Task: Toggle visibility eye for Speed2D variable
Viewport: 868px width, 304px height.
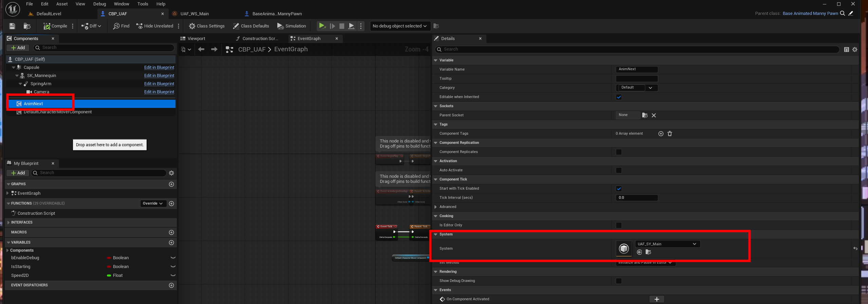Action: [x=173, y=275]
